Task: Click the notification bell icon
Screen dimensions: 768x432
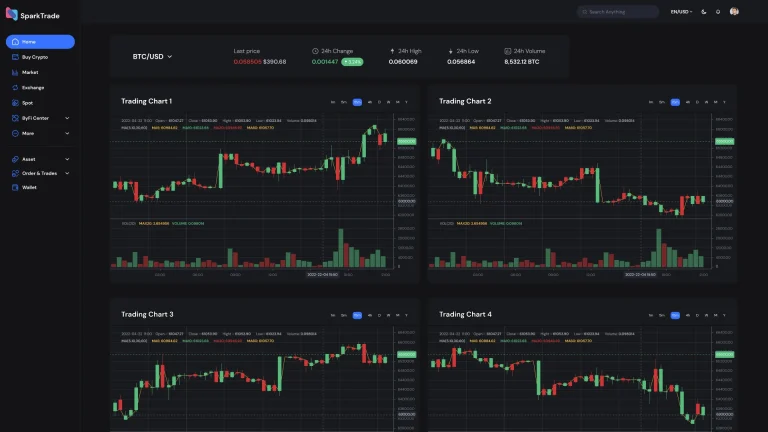Action: pos(718,12)
